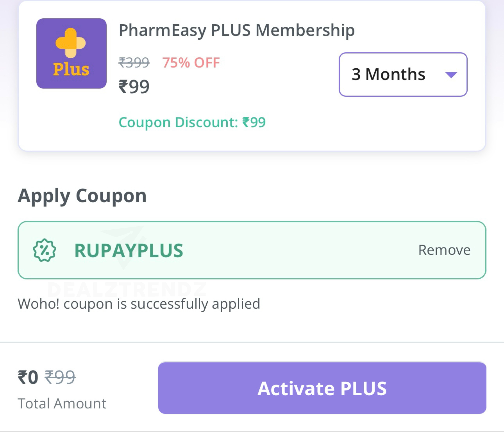
Task: Click the coupon percent badge icon
Action: click(45, 250)
